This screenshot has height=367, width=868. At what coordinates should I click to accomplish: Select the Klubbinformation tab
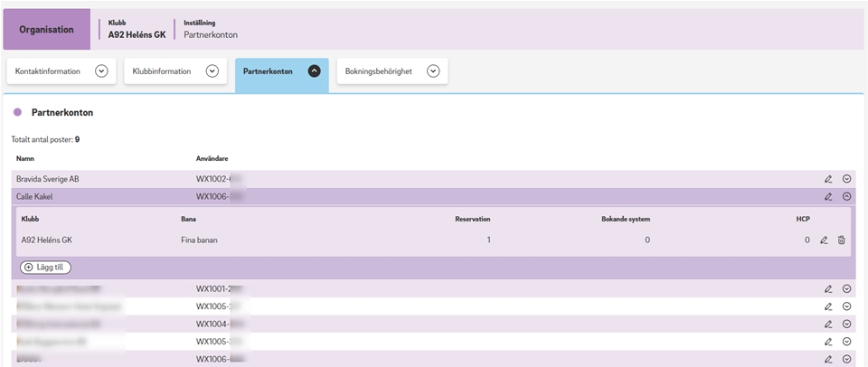click(x=161, y=71)
